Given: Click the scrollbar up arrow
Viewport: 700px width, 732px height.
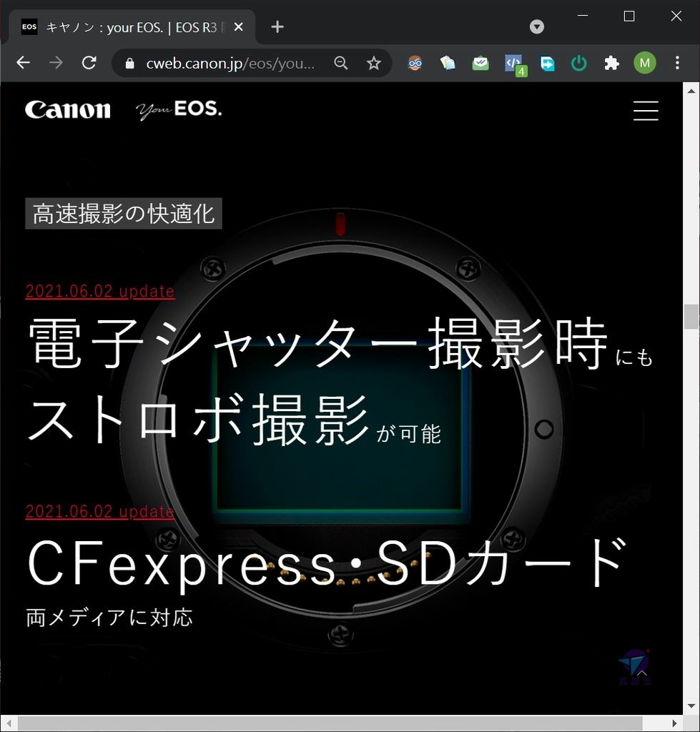Looking at the screenshot, I should click(x=691, y=91).
